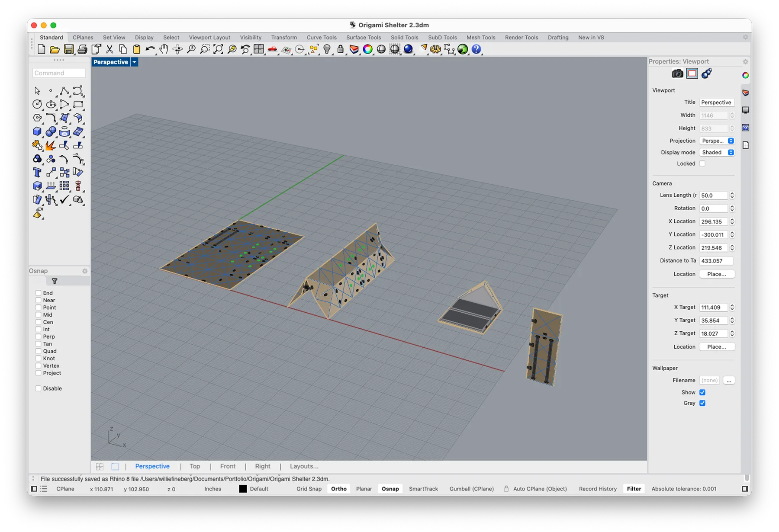Click the Zoom Extents icon
The height and width of the screenshot is (532, 779).
tap(218, 49)
